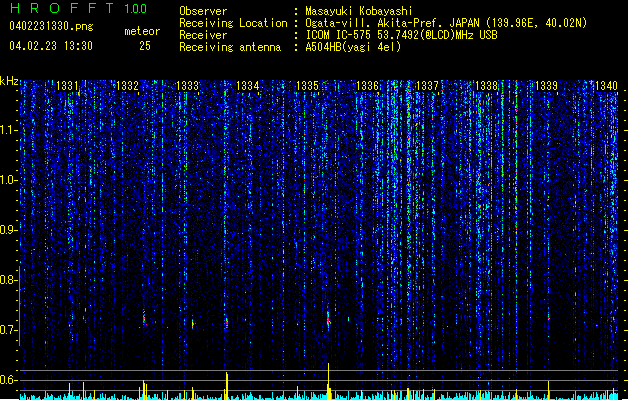Click the 1332 time marker
Viewport: 629px width, 400px height.
coord(127,85)
